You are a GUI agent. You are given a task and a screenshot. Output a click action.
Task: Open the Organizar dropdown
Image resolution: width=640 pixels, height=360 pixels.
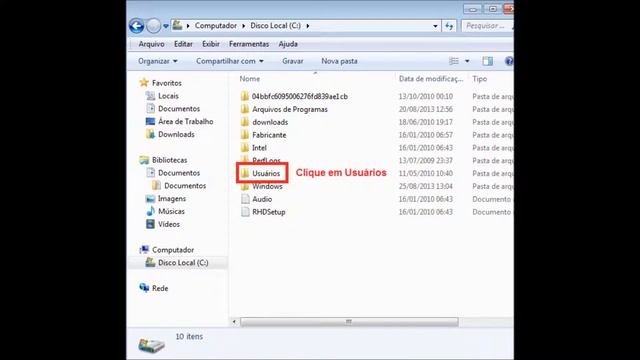coord(158,61)
